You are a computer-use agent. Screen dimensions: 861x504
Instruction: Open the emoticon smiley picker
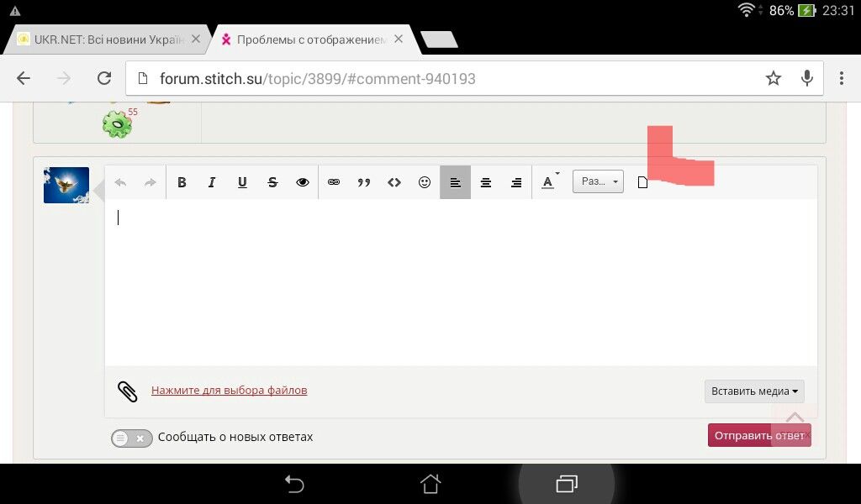(x=425, y=182)
